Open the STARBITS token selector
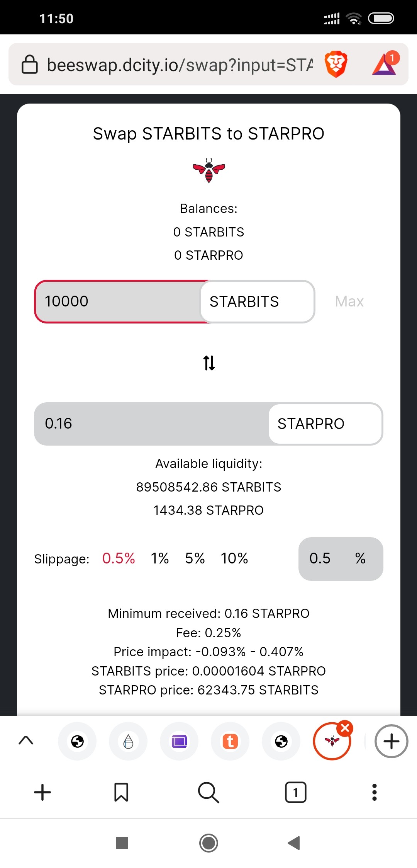The width and height of the screenshot is (417, 868). [258, 301]
